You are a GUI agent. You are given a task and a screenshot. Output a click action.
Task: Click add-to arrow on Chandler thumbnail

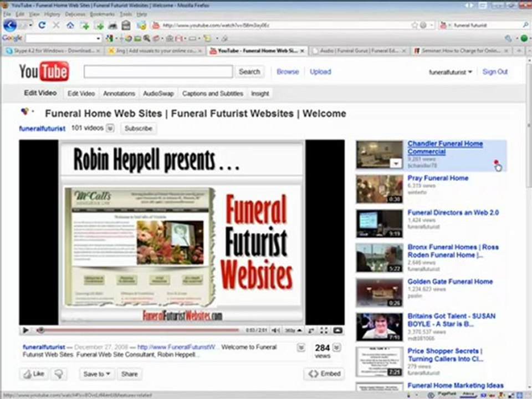(396, 164)
